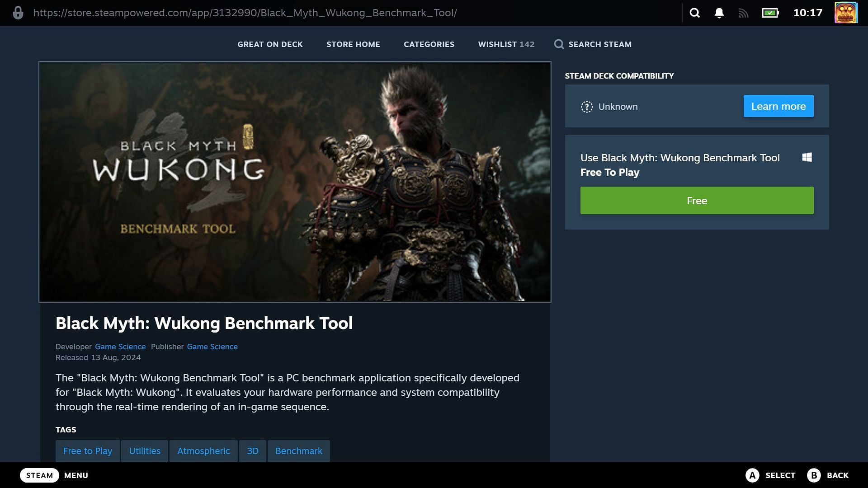Image resolution: width=868 pixels, height=488 pixels.
Task: Go to the Great on Deck tab
Action: (270, 44)
